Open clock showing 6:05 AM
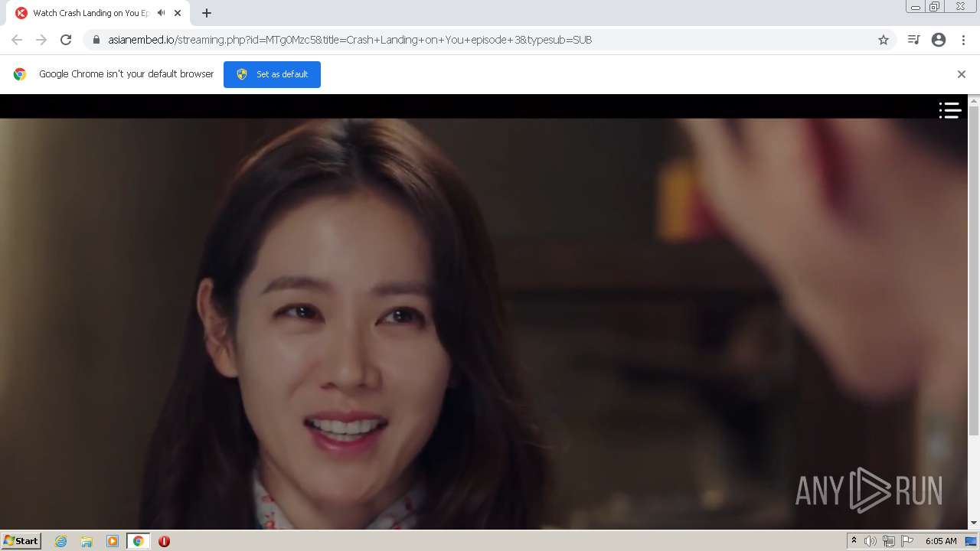The width and height of the screenshot is (980, 551). coord(941,541)
